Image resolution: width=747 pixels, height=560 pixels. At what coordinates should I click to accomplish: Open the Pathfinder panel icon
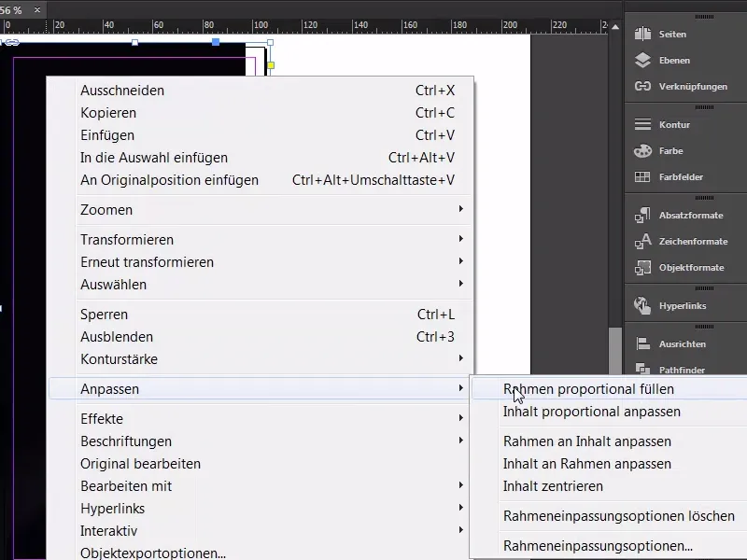(642, 369)
